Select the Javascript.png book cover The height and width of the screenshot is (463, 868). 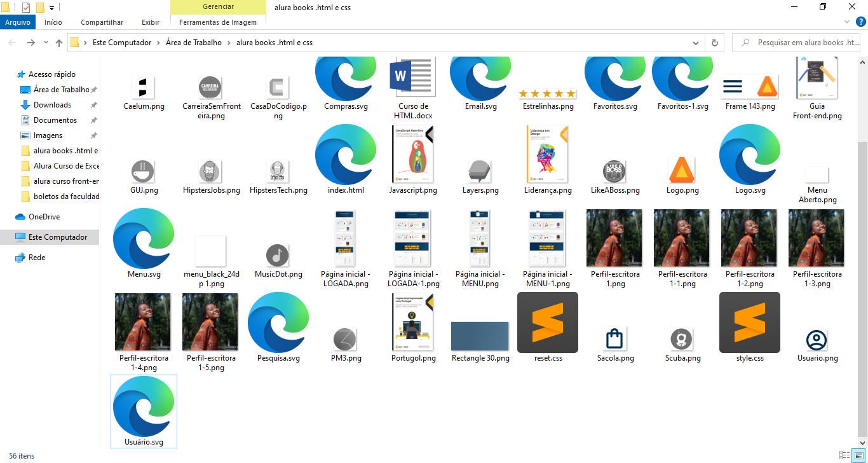coord(413,153)
